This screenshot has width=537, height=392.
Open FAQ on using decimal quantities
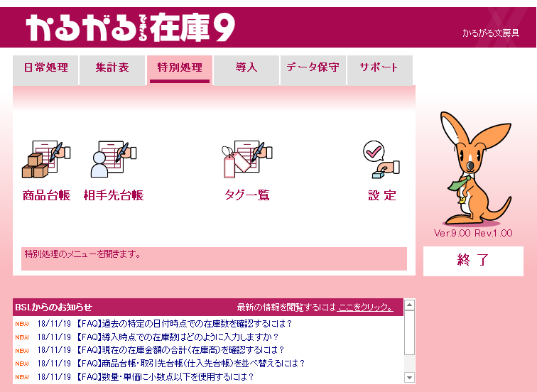164,376
